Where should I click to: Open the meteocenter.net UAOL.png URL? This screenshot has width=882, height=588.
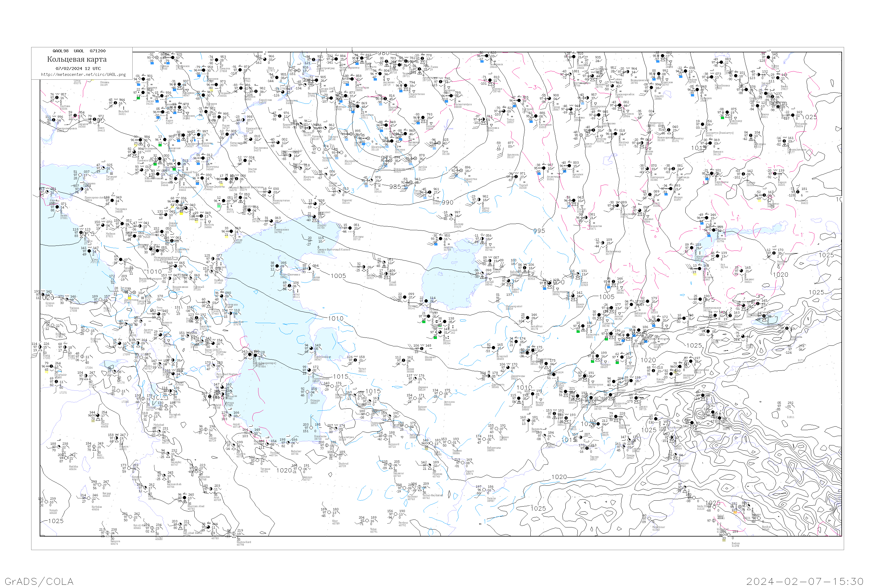[x=83, y=74]
